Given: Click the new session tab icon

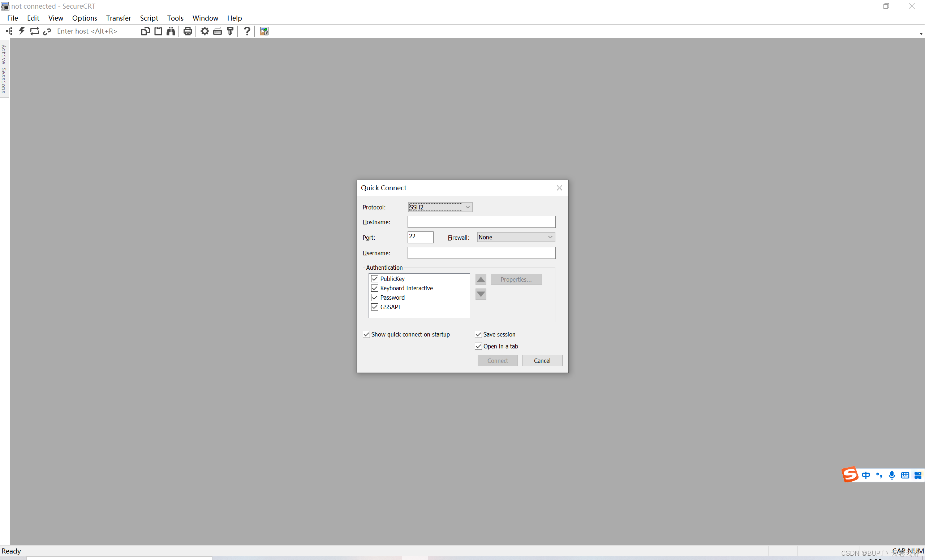Looking at the screenshot, I should coord(145,31).
